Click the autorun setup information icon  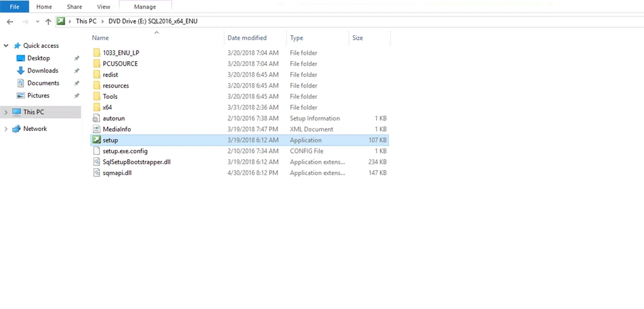pos(96,118)
